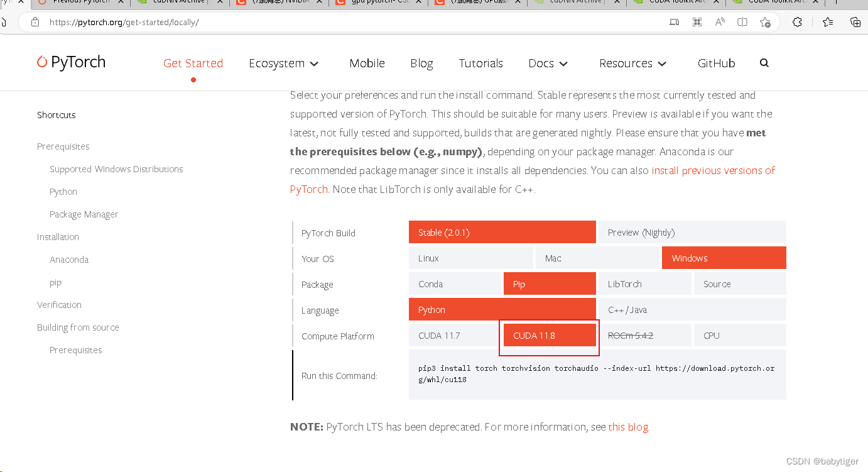
Task: Open the Tutorials nav item
Action: pos(480,63)
